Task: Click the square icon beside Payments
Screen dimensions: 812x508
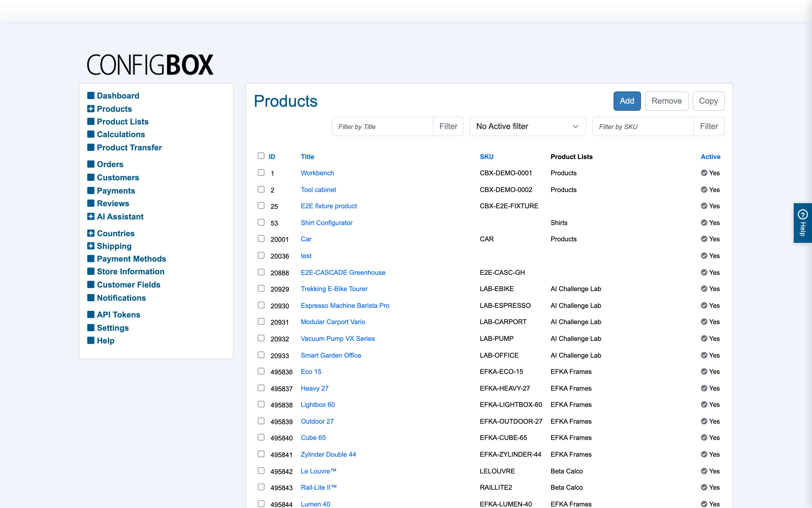Action: [x=91, y=190]
